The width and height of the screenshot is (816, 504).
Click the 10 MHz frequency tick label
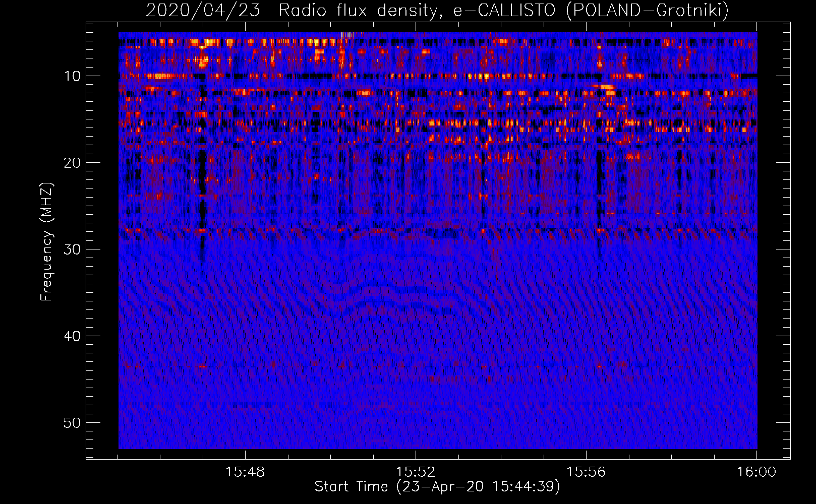[73, 76]
